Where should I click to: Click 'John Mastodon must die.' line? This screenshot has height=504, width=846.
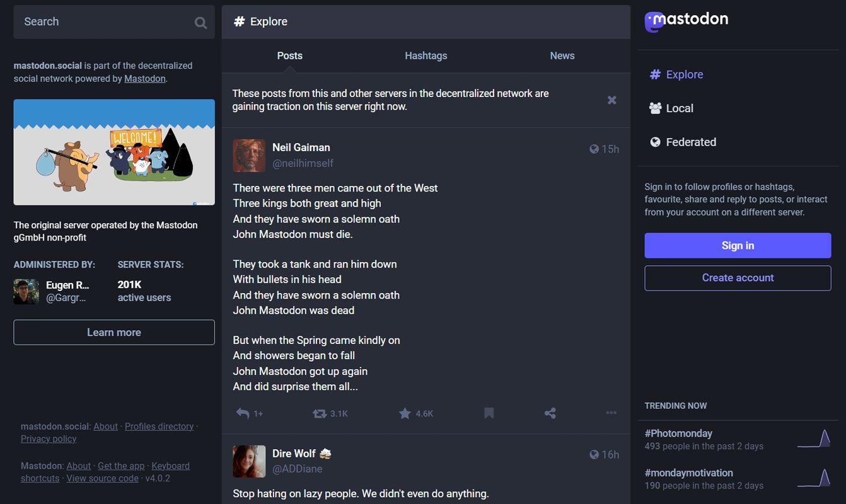click(x=293, y=234)
